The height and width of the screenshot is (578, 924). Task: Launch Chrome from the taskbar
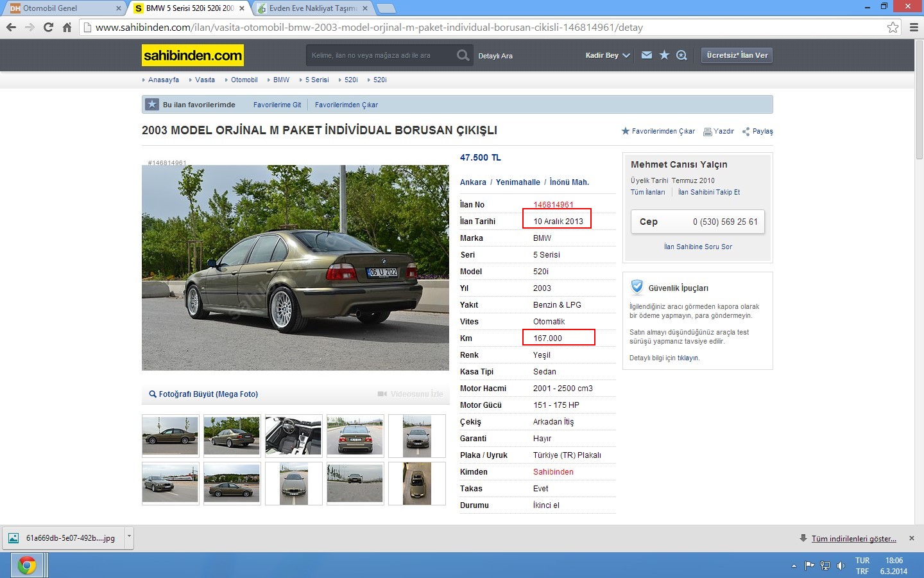point(27,565)
